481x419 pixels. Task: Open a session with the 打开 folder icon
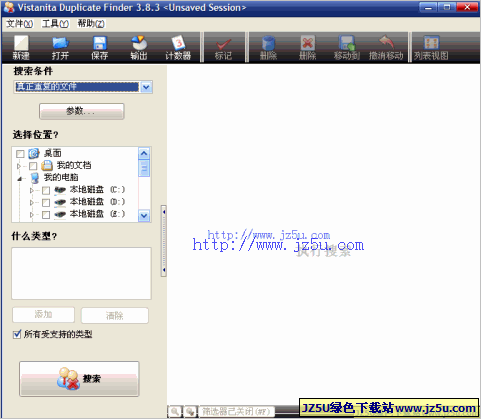click(60, 43)
